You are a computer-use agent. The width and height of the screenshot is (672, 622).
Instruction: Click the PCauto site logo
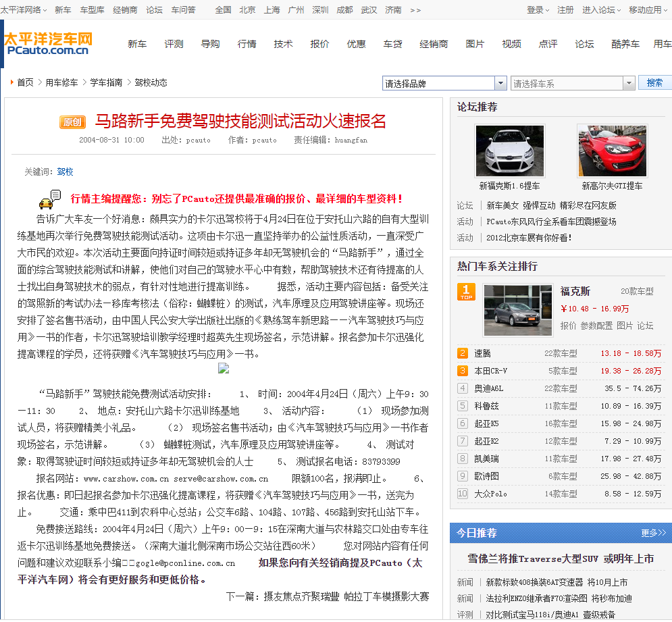(x=47, y=43)
